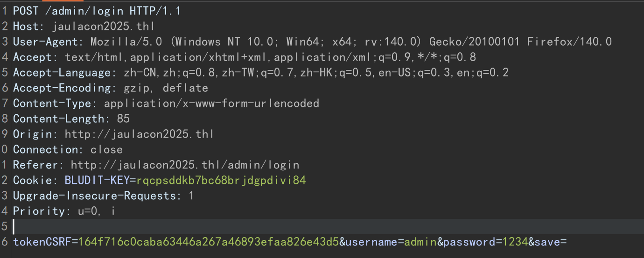Click the Content-Length value 85
The width and height of the screenshot is (644, 258).
(x=123, y=119)
